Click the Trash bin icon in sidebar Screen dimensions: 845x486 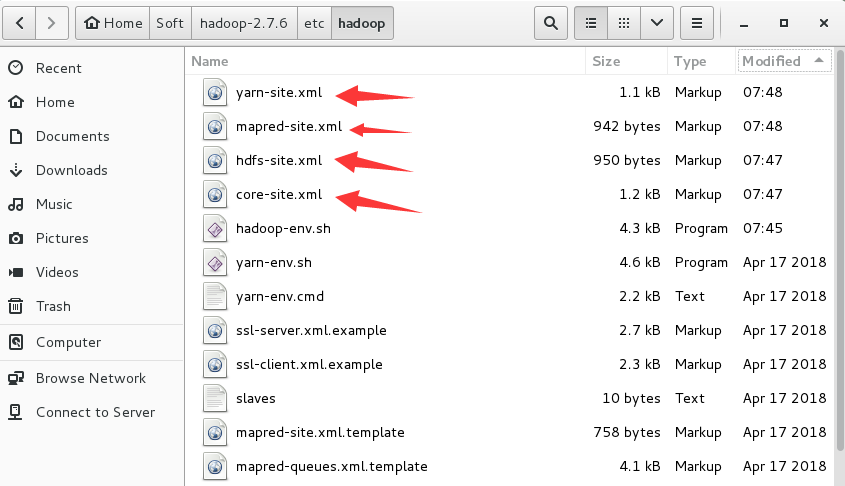16,306
